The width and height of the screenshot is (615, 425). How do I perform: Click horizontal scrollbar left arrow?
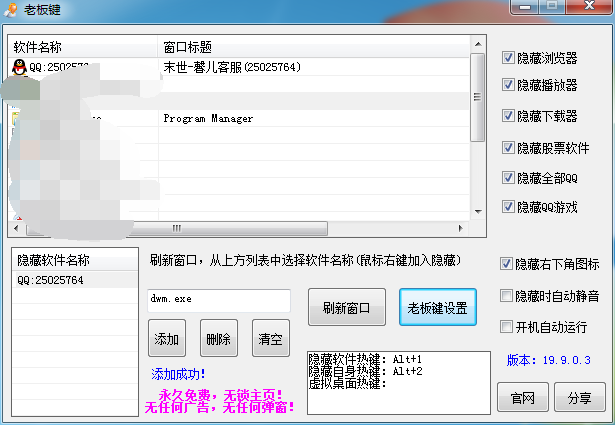tap(16, 228)
